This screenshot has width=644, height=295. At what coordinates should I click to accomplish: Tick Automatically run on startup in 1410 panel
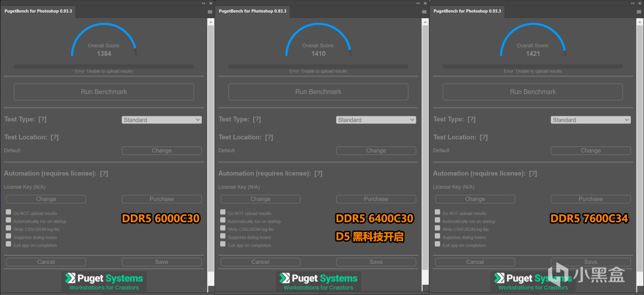tap(223, 220)
